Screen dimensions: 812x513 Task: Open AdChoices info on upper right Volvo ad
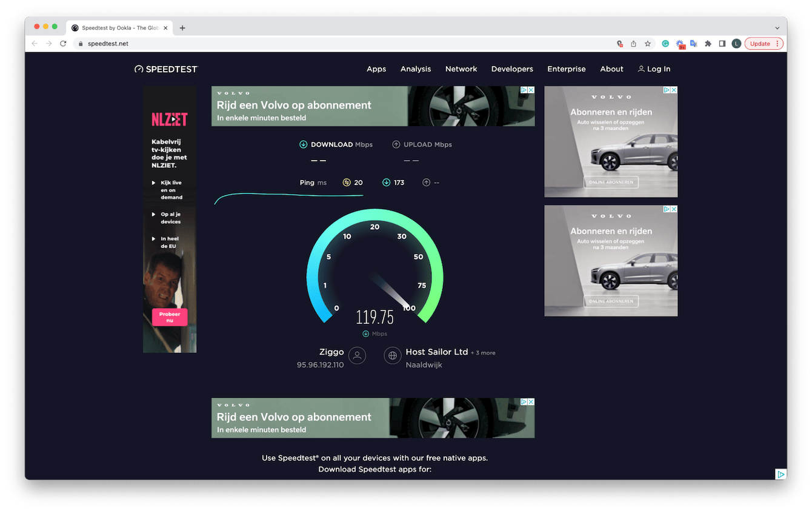(x=667, y=90)
